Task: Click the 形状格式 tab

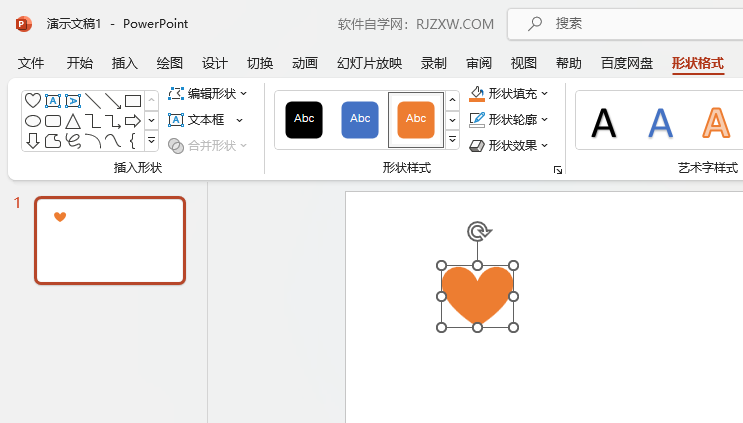Action: coord(698,63)
